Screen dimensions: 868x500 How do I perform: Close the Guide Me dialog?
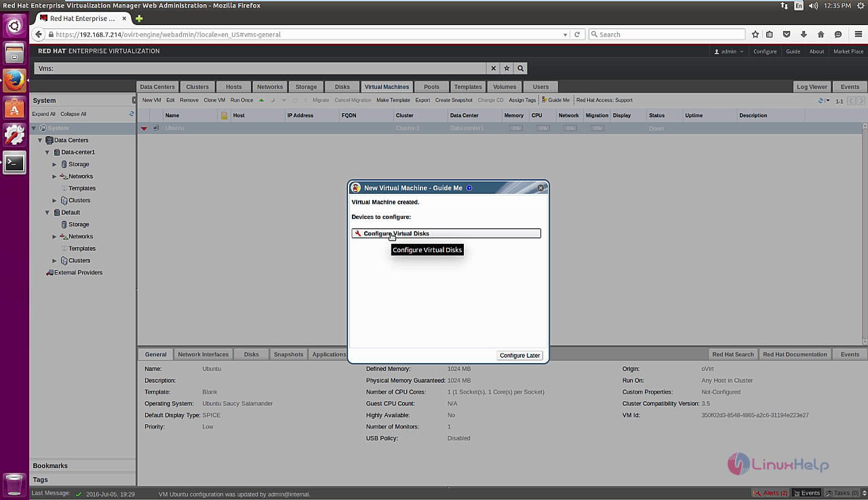coord(540,188)
